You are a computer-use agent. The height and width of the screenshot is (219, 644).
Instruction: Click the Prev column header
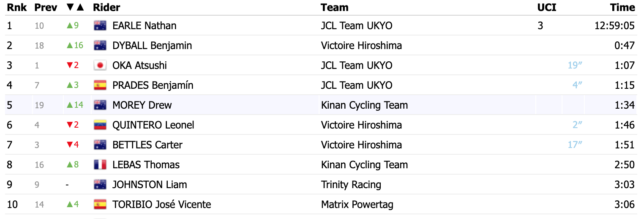pyautogui.click(x=46, y=7)
